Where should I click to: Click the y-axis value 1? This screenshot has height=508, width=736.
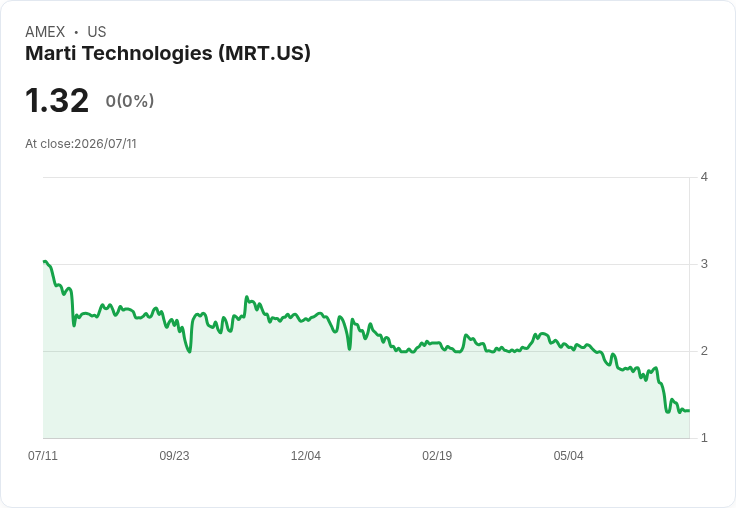[704, 438]
